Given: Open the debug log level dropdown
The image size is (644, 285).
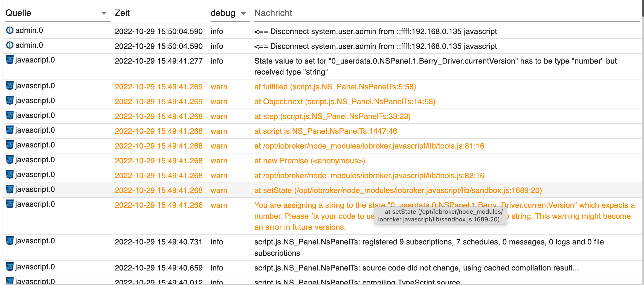Looking at the screenshot, I should point(243,13).
